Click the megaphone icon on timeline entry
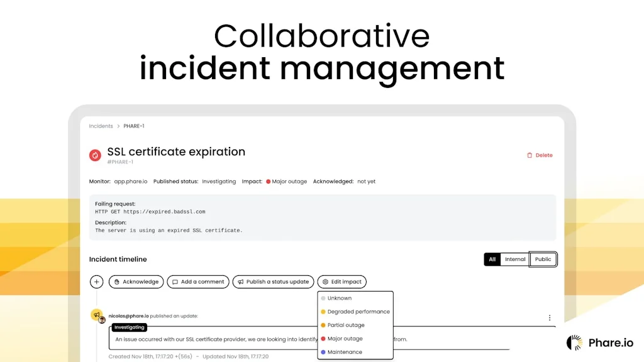This screenshot has width=644, height=362. pos(96,314)
